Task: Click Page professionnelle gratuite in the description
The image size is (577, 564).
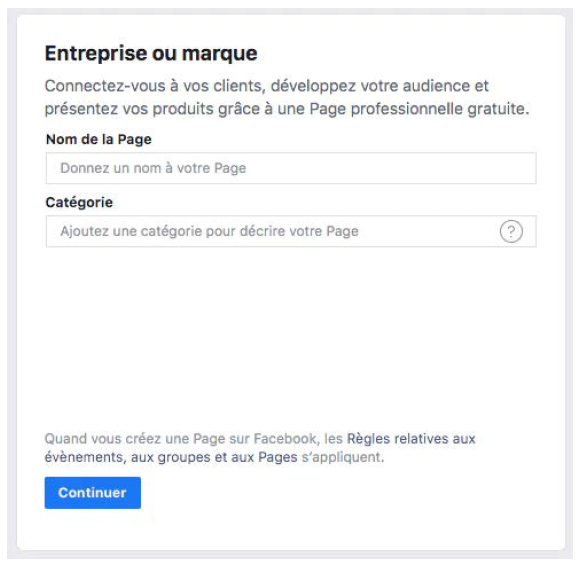Action: pyautogui.click(x=420, y=109)
